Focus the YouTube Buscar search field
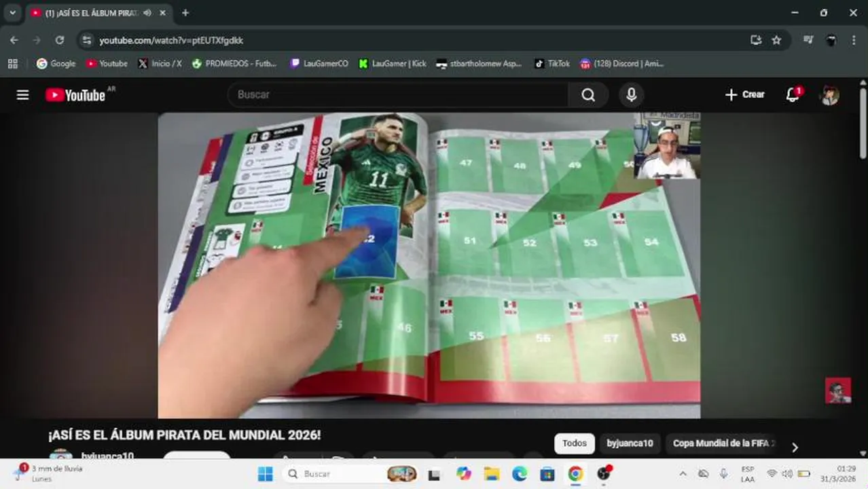 tap(398, 95)
